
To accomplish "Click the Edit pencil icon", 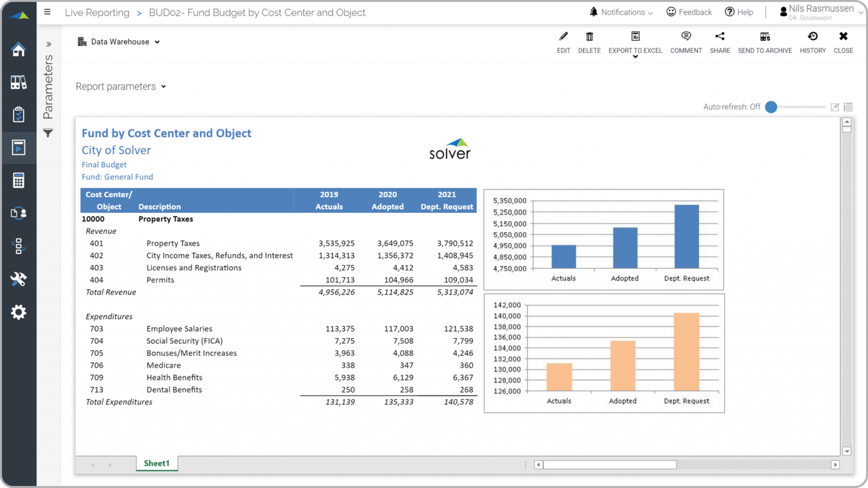I will (563, 37).
